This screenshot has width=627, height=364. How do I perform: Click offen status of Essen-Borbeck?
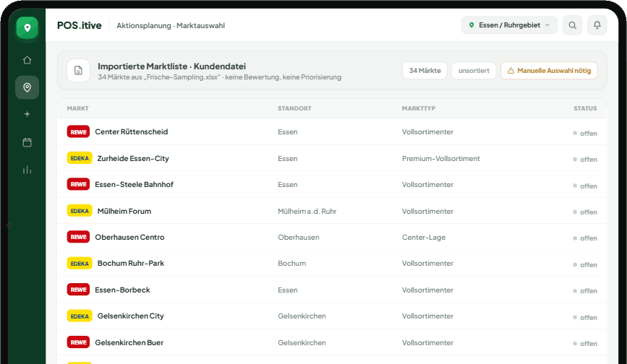(x=585, y=291)
